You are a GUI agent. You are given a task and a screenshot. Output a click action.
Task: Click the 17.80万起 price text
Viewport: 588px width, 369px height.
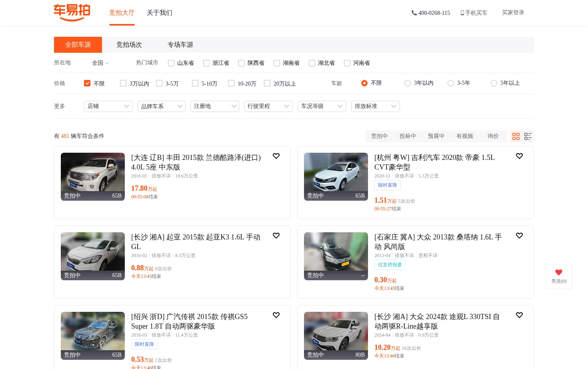[x=144, y=188]
